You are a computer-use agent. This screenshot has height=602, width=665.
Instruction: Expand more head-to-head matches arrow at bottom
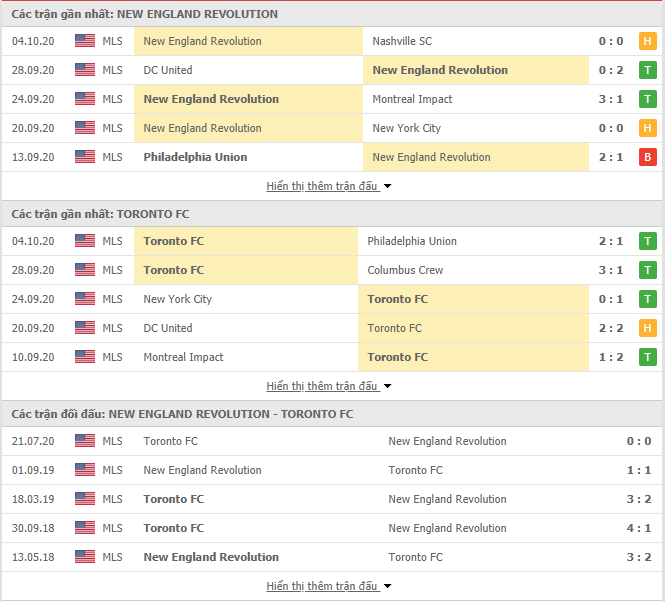coord(388,586)
